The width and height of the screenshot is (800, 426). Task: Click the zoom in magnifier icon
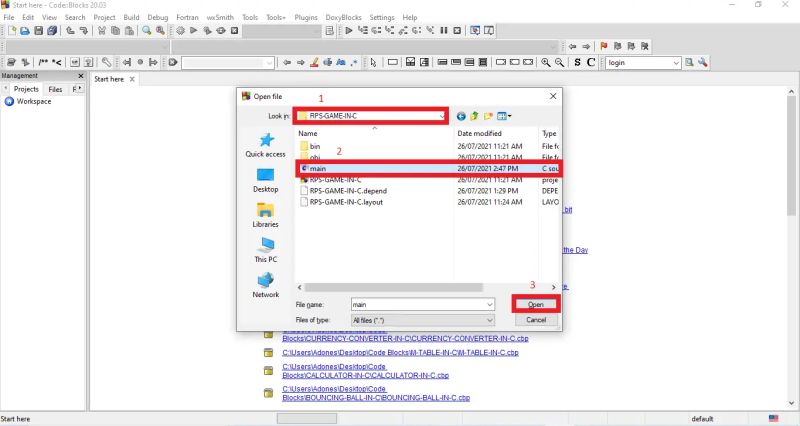pyautogui.click(x=546, y=62)
